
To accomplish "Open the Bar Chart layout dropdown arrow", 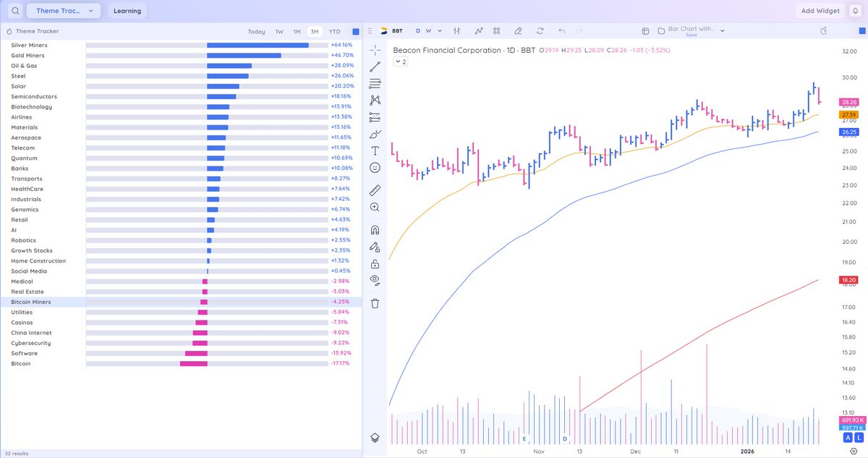I will tap(722, 31).
